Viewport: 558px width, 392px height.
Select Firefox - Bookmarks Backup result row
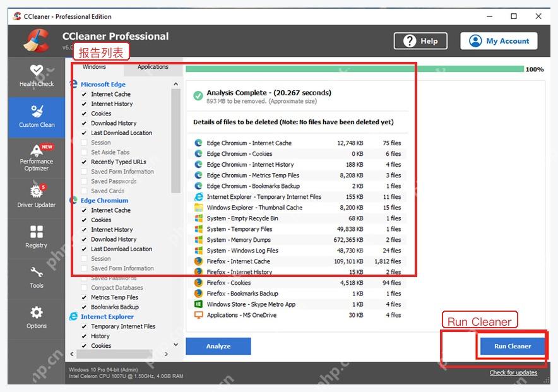(298, 294)
